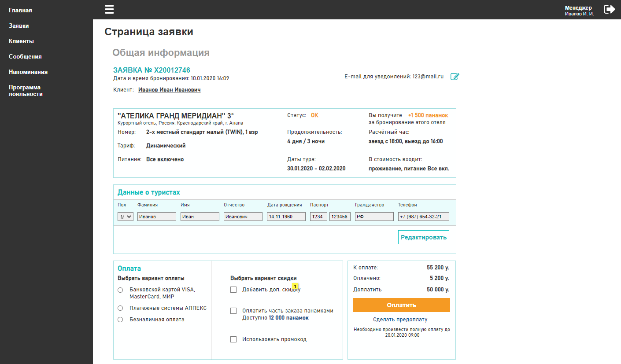Viewport: 621px width, 364px height.
Task: Select Платежные системы АППЕКС radio button
Action: click(x=120, y=308)
